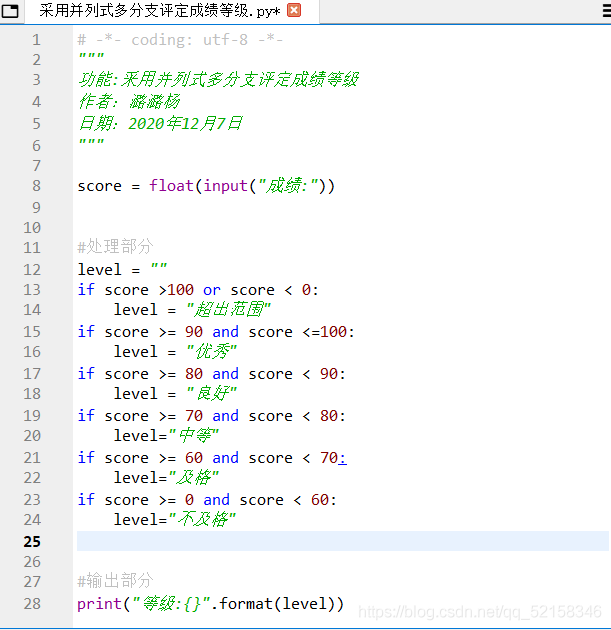Click the comment #输出部分
This screenshot has height=630, width=611.
tap(115, 581)
